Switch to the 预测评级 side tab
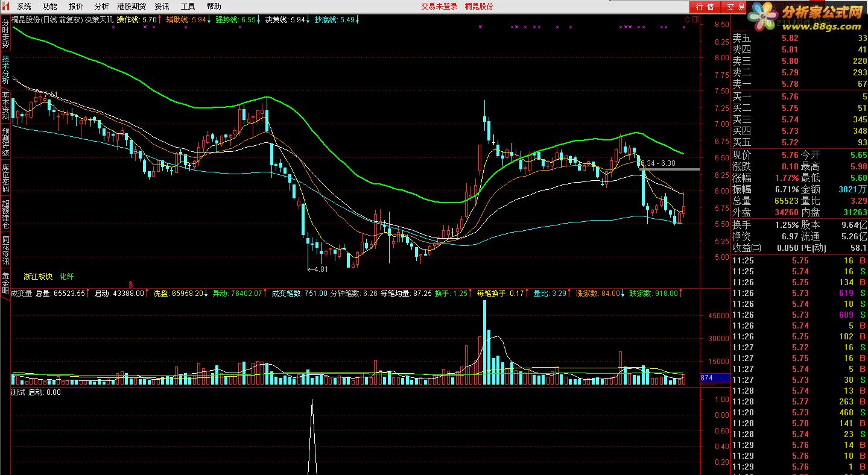 pos(5,142)
